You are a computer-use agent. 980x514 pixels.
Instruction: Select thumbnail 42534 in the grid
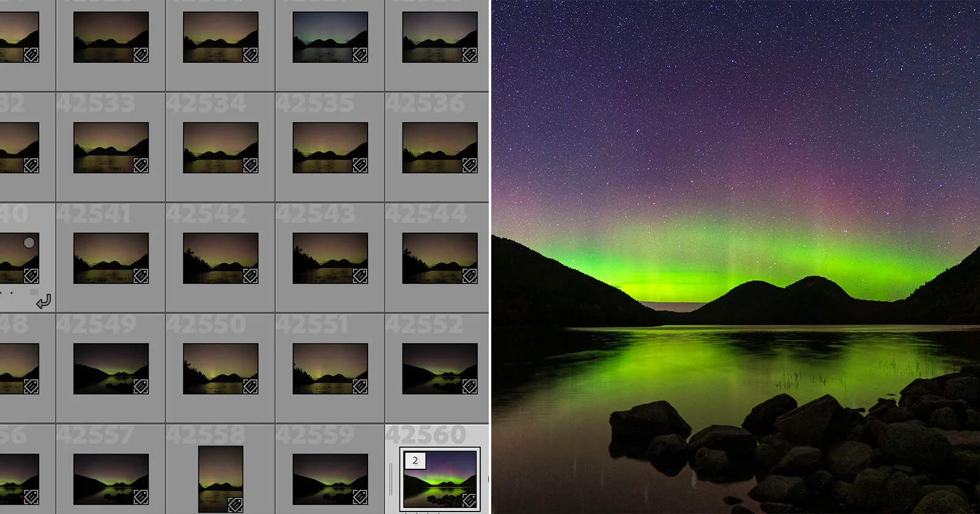[221, 147]
